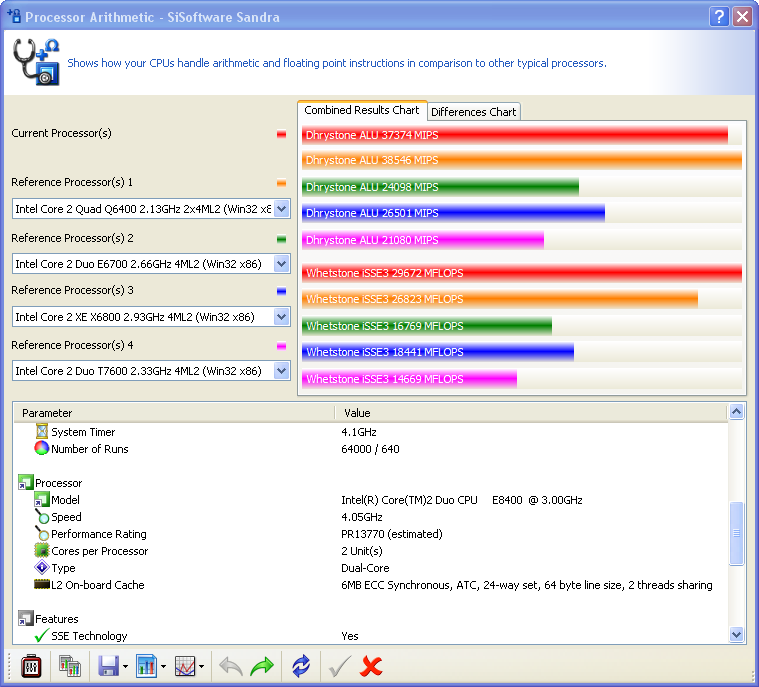The height and width of the screenshot is (687, 759).
Task: Click the copy results to clipboard icon
Action: pyautogui.click(x=70, y=666)
